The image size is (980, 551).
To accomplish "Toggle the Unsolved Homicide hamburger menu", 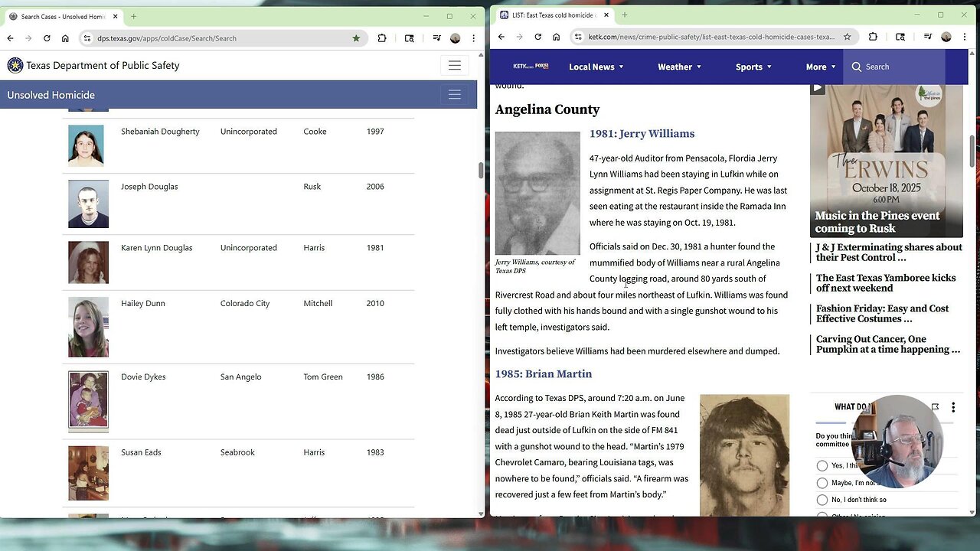I will pyautogui.click(x=454, y=95).
